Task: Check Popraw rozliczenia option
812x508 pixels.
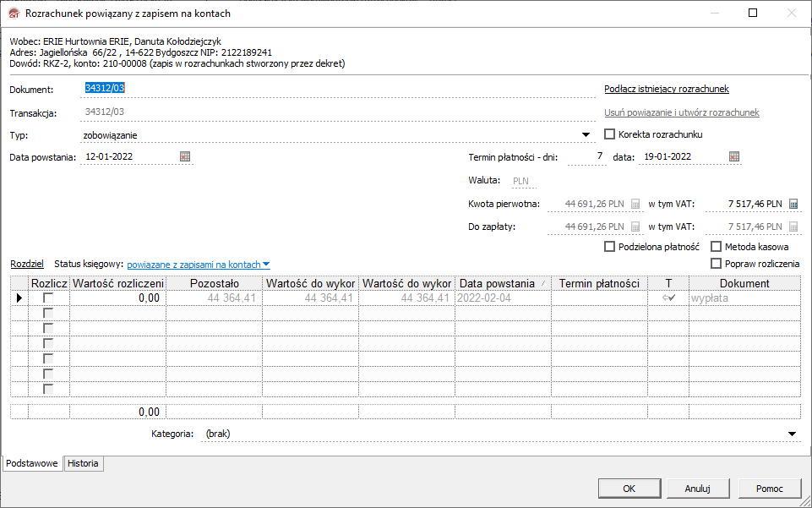Action: coord(717,264)
